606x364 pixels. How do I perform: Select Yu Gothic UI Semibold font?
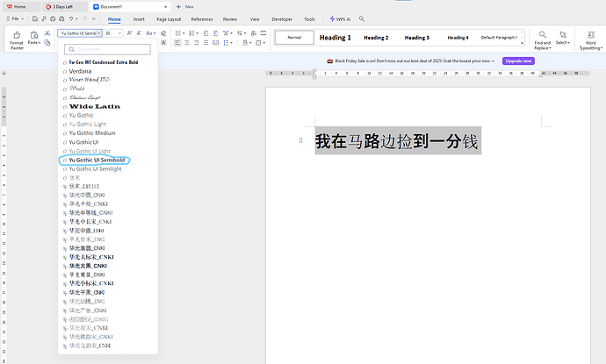pos(97,160)
